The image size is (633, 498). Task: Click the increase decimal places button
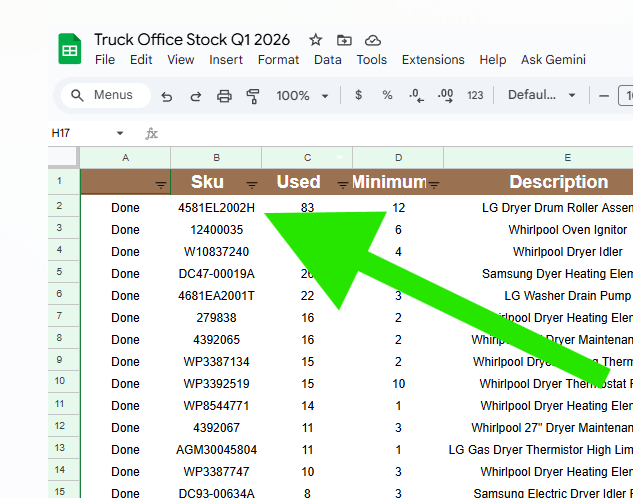pyautogui.click(x=445, y=96)
